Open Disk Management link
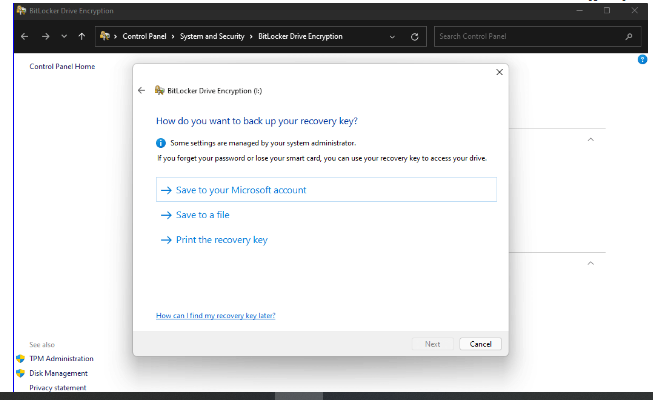Screen dimensions: 653x400 (58, 373)
